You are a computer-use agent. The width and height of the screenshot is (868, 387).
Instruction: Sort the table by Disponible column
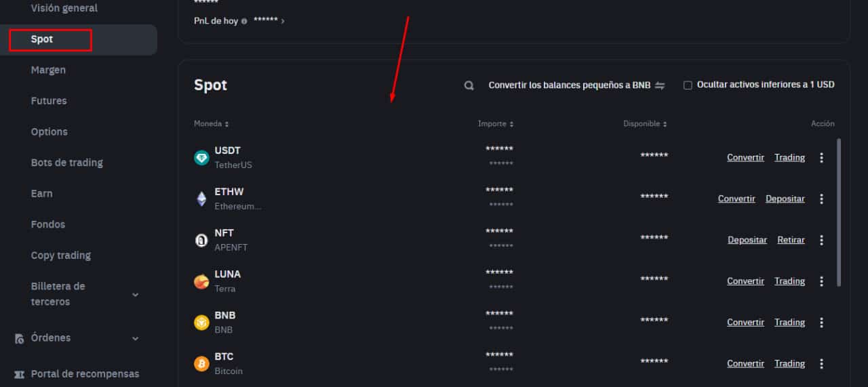click(x=646, y=124)
